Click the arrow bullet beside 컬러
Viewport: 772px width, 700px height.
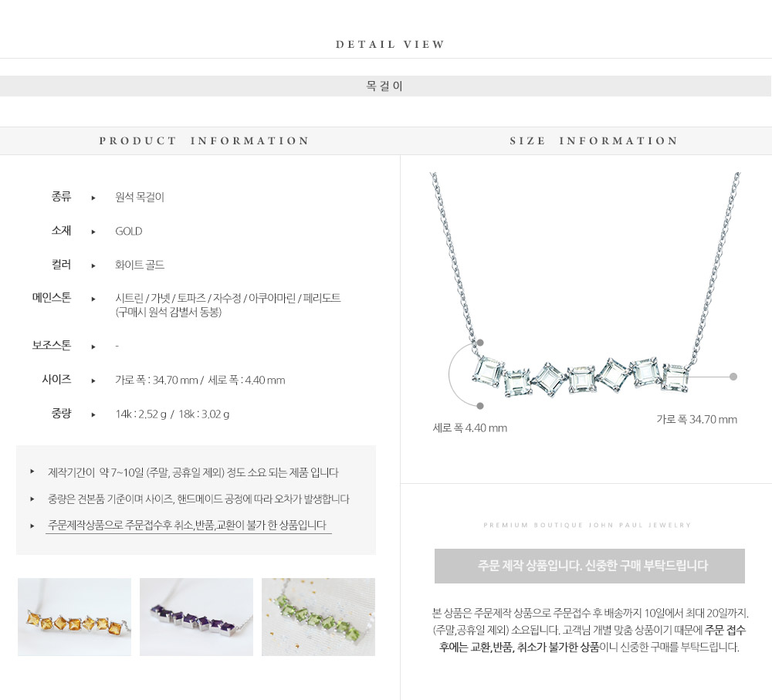coord(93,265)
